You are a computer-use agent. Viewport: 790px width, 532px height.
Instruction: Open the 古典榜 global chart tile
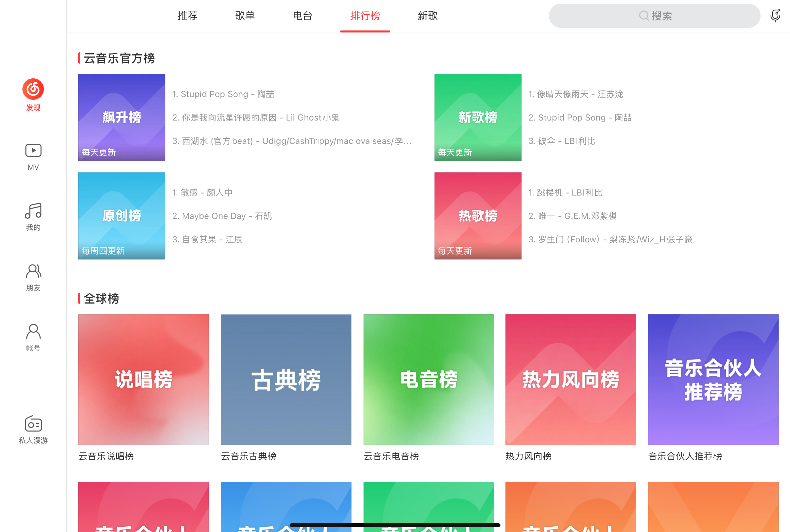(286, 379)
